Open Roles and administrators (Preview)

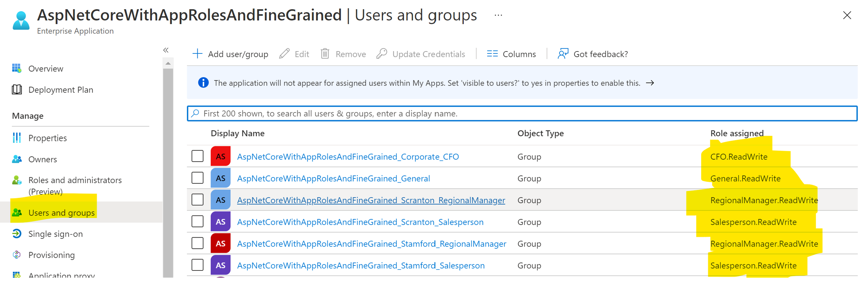tap(75, 186)
